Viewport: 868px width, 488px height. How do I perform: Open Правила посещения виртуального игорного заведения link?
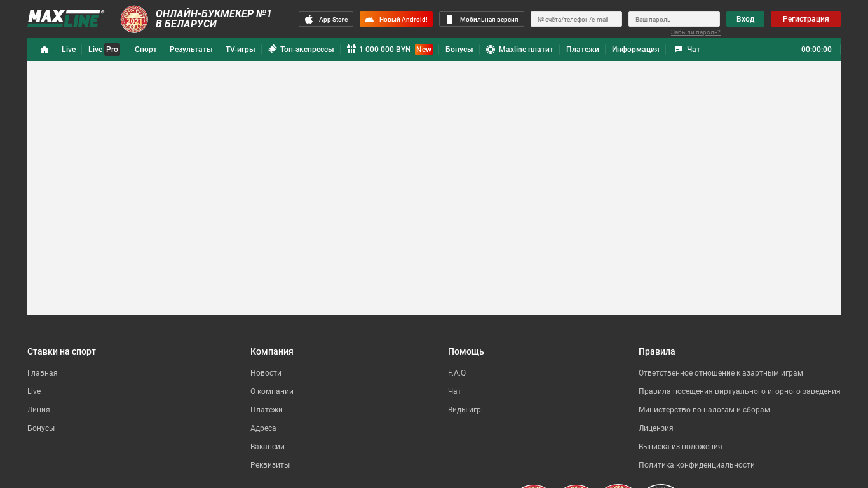point(740,391)
